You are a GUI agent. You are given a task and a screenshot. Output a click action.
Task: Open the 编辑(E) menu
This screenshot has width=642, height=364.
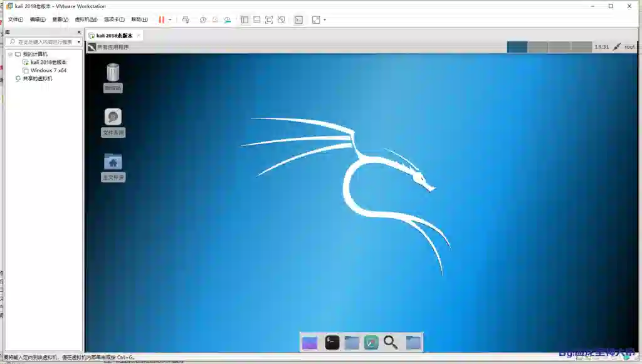(38, 19)
